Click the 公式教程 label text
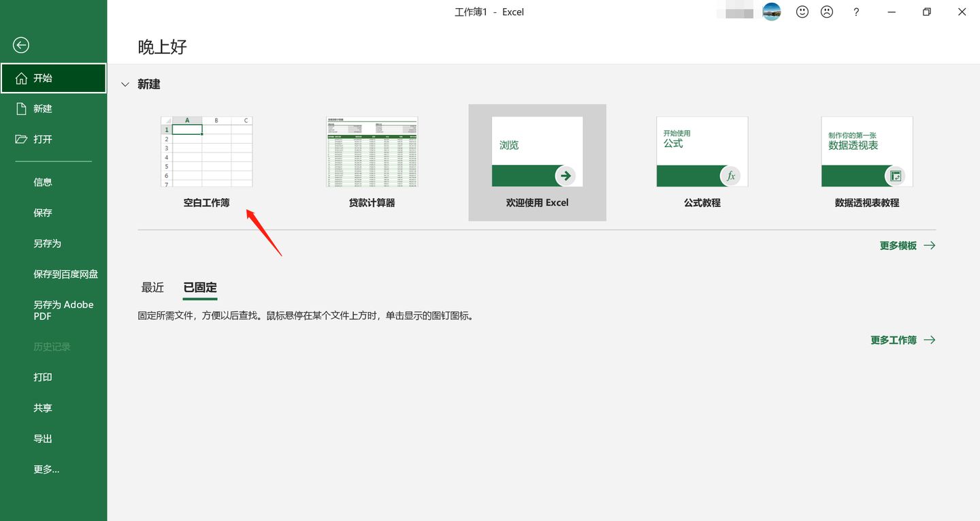Screen dimensions: 980x521 [x=702, y=203]
